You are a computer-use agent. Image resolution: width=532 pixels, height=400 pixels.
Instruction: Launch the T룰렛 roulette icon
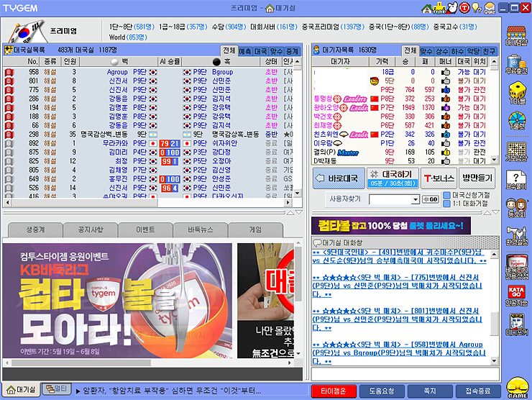tap(517, 121)
